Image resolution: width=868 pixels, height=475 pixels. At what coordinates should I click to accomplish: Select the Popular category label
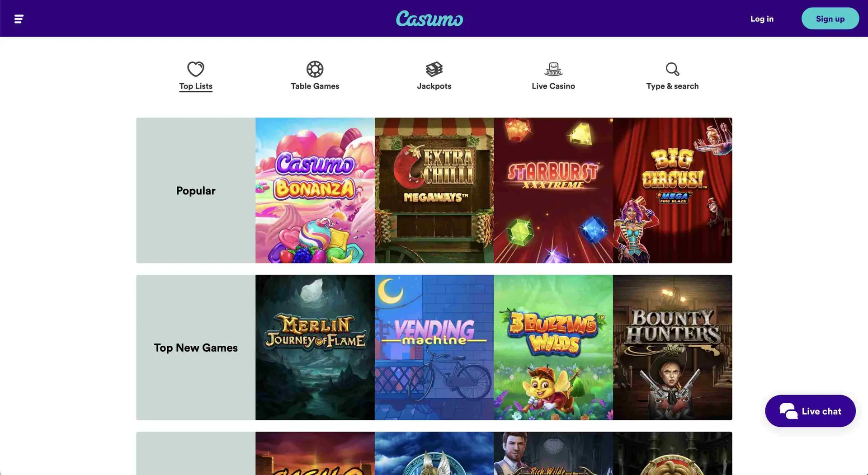195,190
